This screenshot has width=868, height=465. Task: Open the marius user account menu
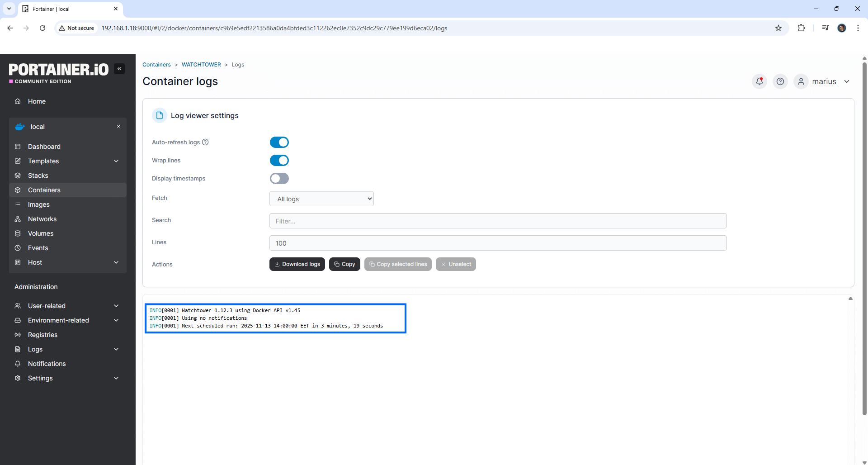point(824,81)
